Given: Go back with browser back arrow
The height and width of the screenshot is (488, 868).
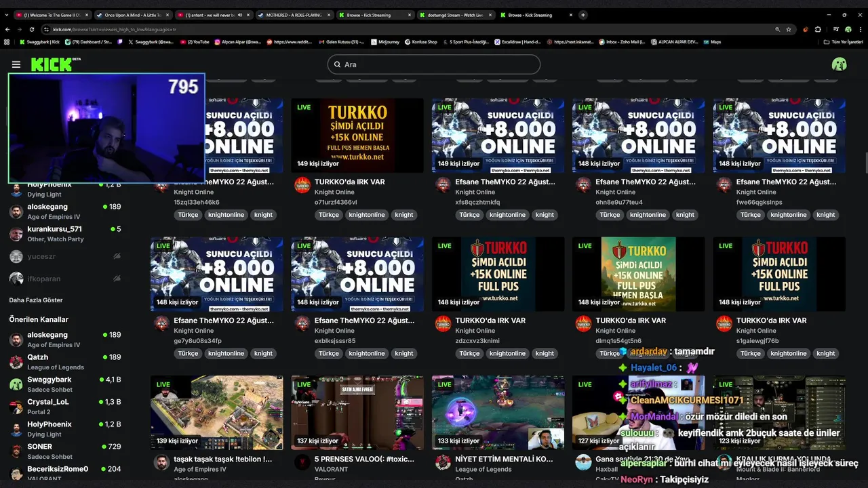Looking at the screenshot, I should coord(7,29).
